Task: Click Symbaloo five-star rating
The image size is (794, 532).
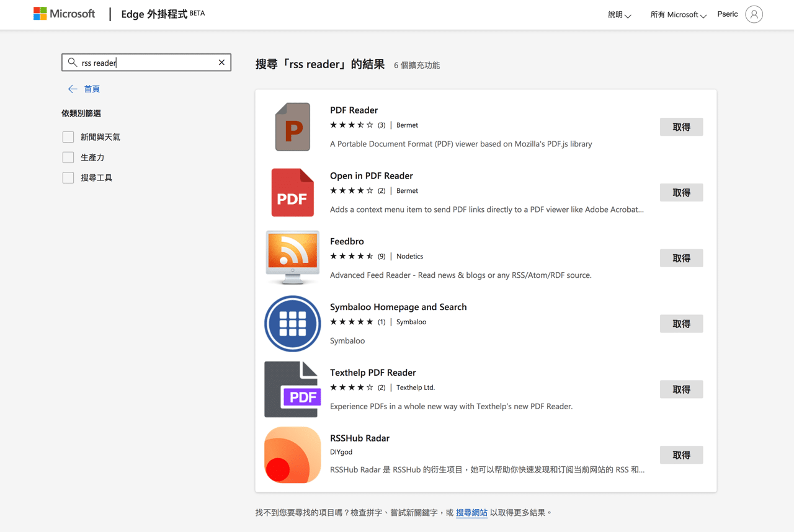Action: pos(352,322)
